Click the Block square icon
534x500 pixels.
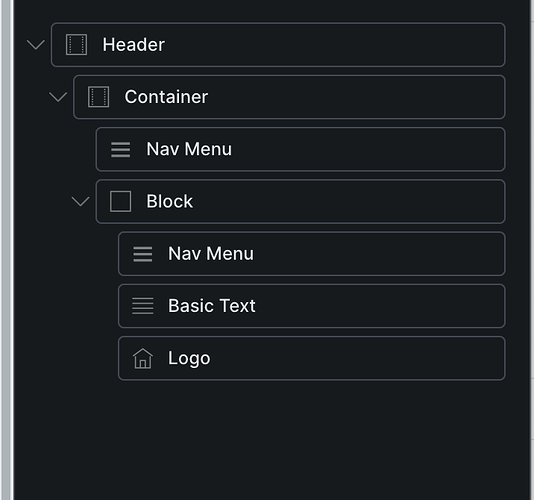tap(120, 202)
